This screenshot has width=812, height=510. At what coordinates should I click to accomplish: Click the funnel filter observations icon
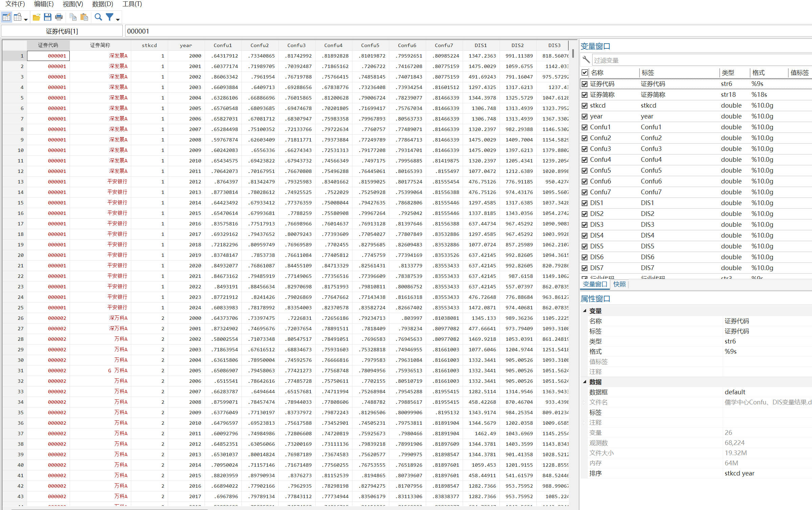point(110,17)
